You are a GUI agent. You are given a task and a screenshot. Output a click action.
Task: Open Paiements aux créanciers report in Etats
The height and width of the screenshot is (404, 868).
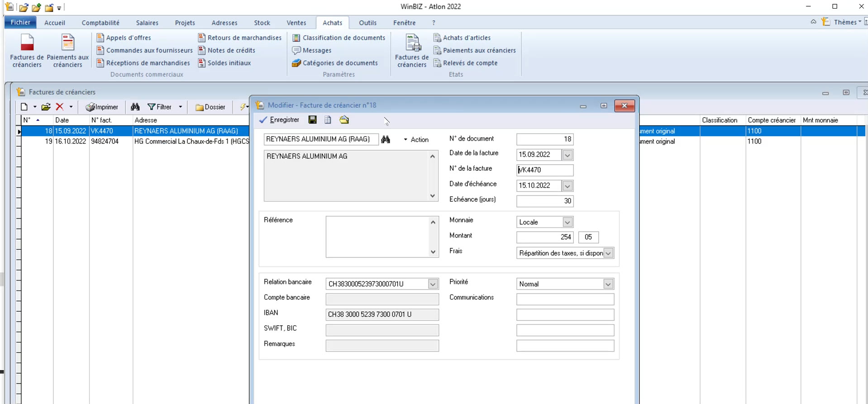coord(475,50)
